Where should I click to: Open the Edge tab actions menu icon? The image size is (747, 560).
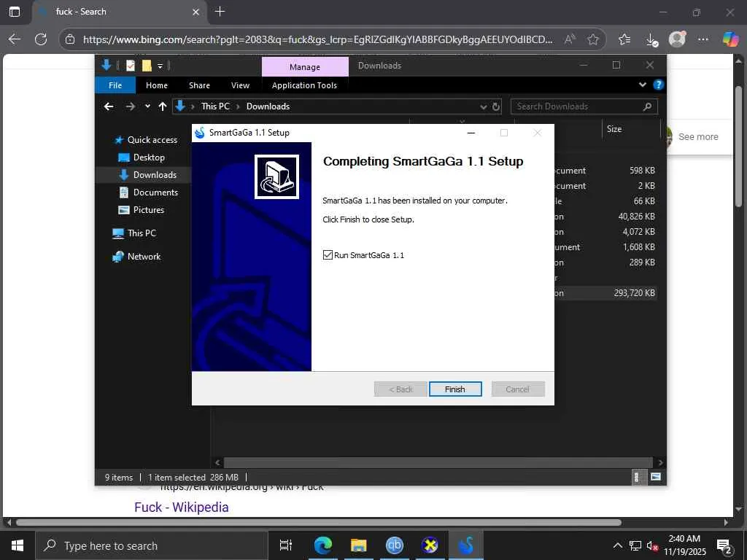(x=15, y=12)
